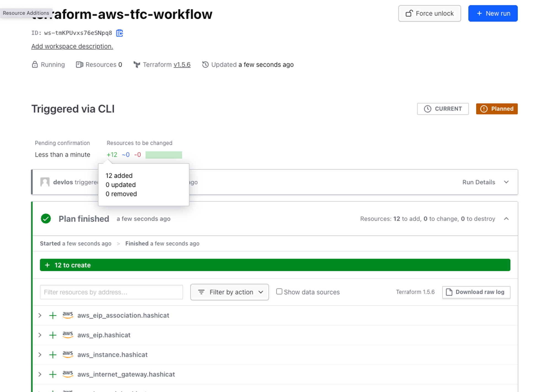Collapse the Plan finished panel
This screenshot has height=392, width=551.
click(x=506, y=219)
